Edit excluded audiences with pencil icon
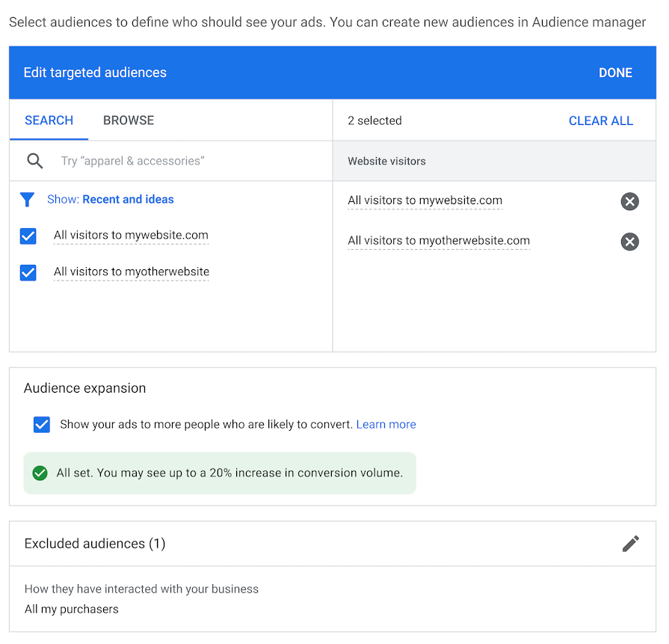The height and width of the screenshot is (644, 669). click(630, 544)
